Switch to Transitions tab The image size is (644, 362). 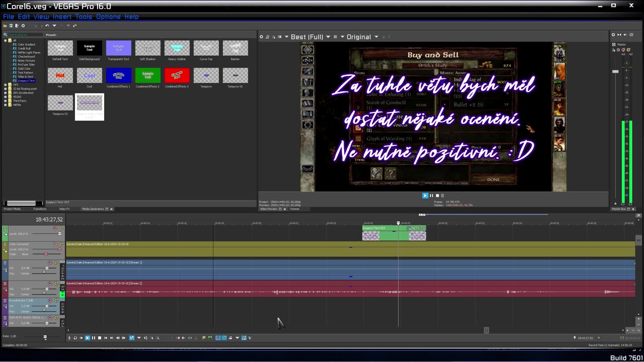coord(40,209)
